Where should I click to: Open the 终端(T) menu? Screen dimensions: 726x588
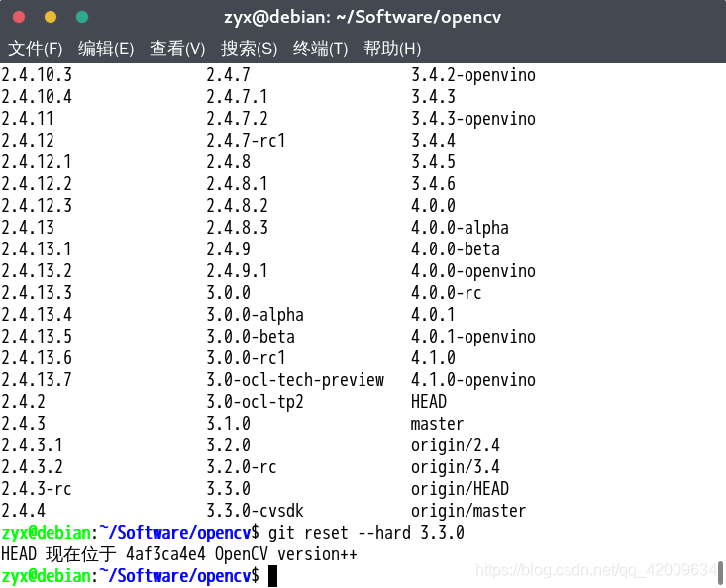click(x=320, y=49)
